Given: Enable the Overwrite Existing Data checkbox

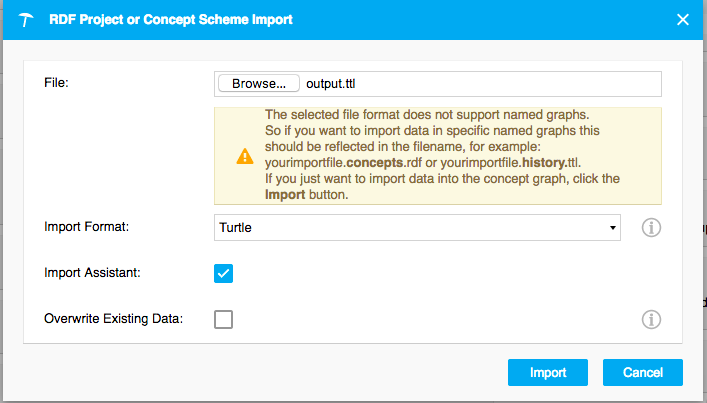Looking at the screenshot, I should (224, 319).
